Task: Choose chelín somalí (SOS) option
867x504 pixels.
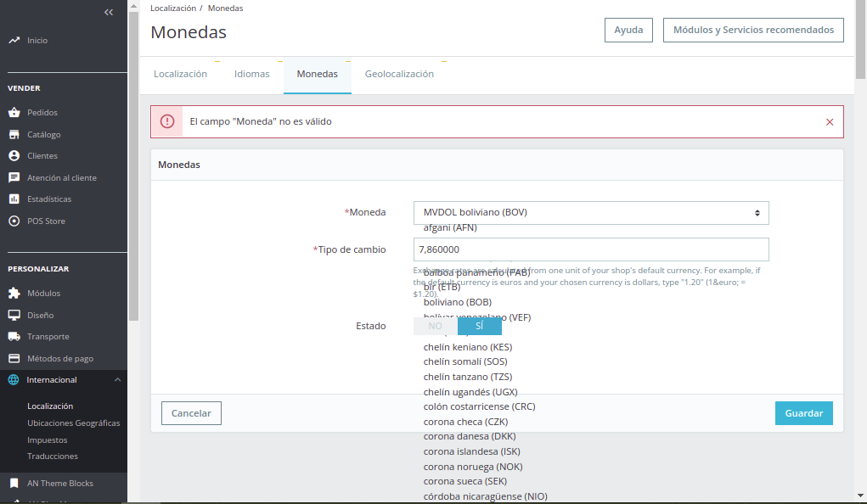Action: pyautogui.click(x=465, y=361)
